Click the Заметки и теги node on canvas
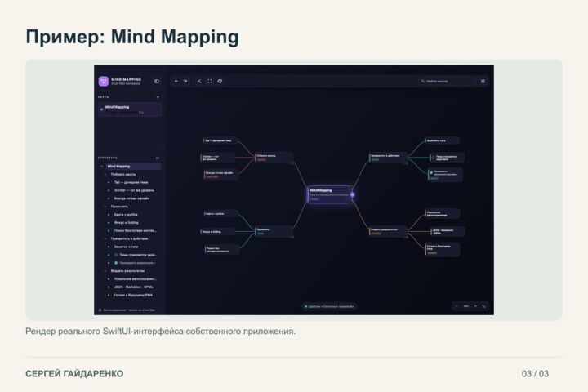Viewport: 588px width, 392px height. coord(443,140)
